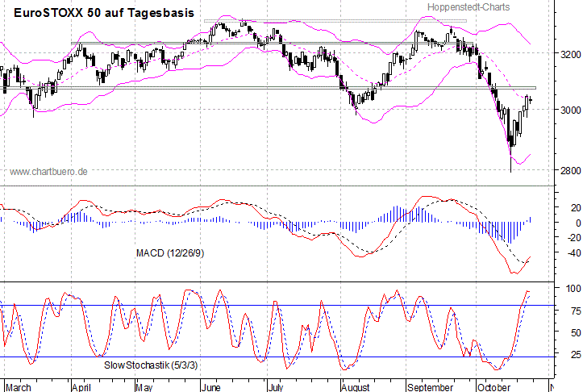Select the 'August' month label on the time axis
Image resolution: width=583 pixels, height=392 pixels.
click(x=355, y=387)
